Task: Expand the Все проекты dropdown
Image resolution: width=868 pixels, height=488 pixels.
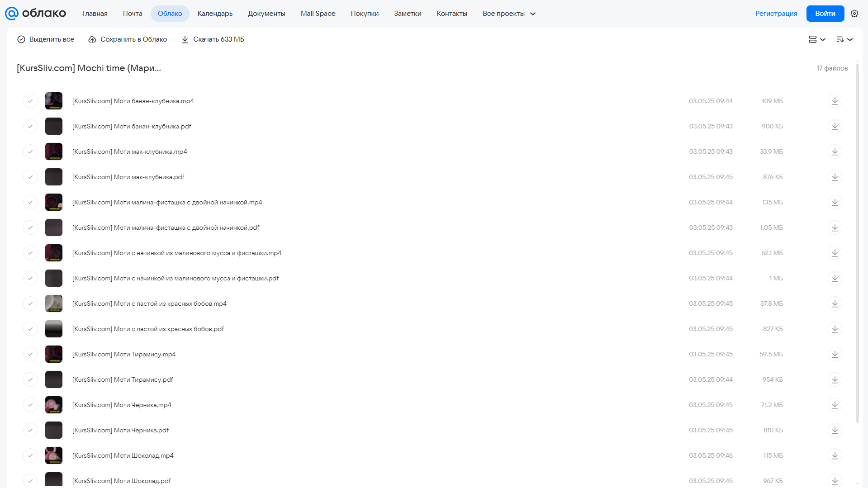Action: [x=509, y=14]
